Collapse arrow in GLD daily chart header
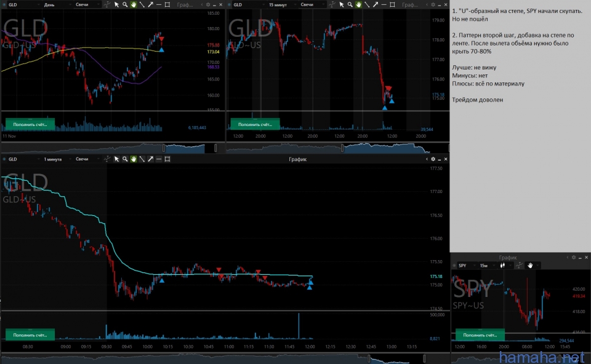 [202, 4]
